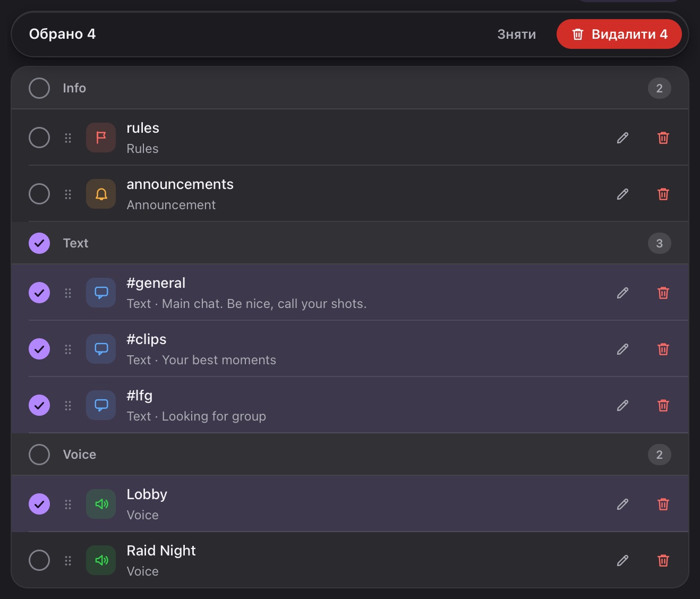Image resolution: width=700 pixels, height=599 pixels.
Task: Grab the drag handle for rules channel
Action: 68,138
